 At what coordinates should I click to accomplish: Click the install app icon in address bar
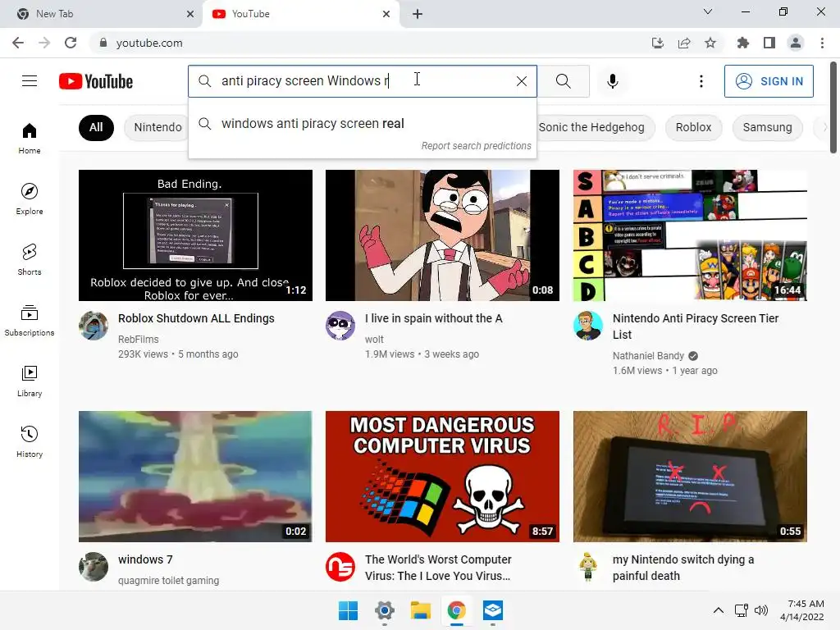click(x=657, y=43)
